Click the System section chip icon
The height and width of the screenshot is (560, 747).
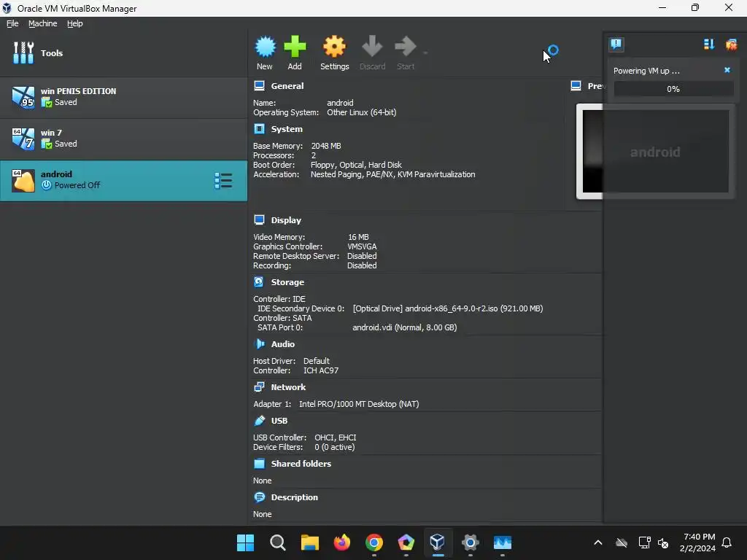[259, 129]
